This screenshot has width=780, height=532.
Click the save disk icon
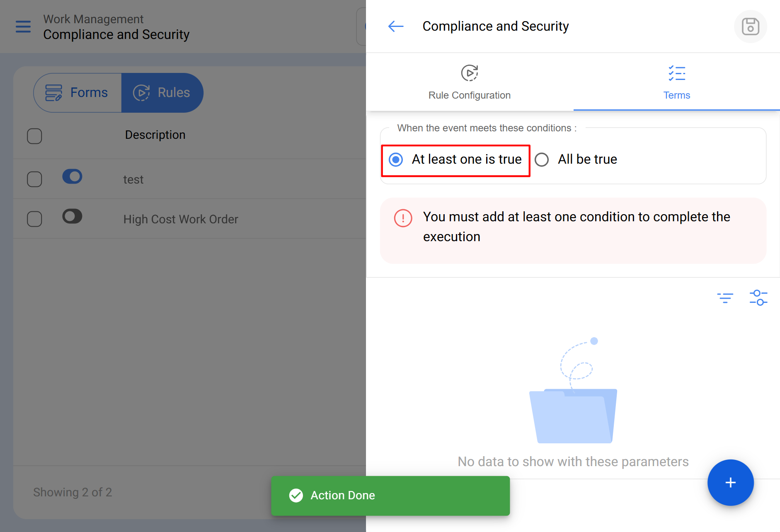click(750, 27)
